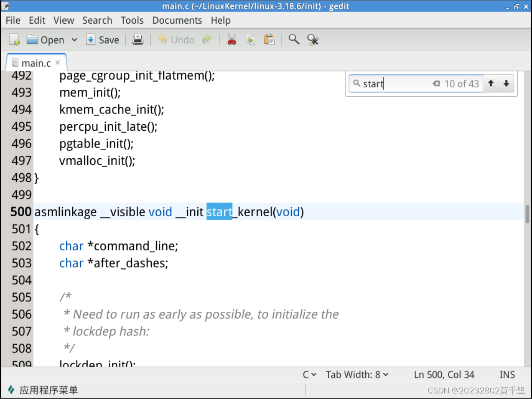Click the search magnifier inside find box

[x=357, y=83]
